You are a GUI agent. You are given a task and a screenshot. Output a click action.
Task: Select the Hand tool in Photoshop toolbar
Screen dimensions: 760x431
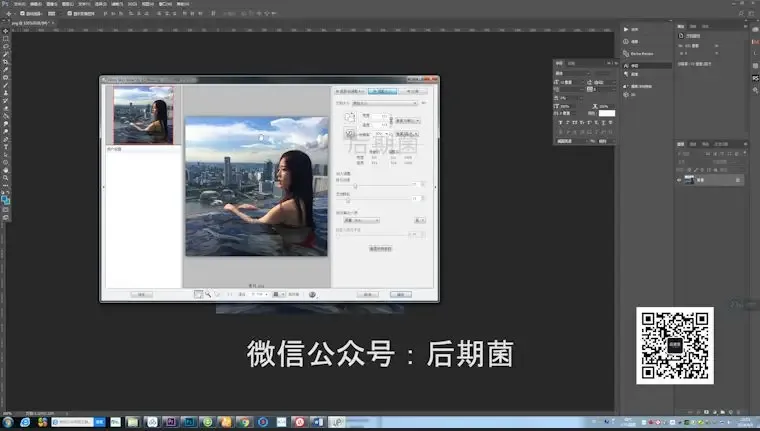pos(7,170)
